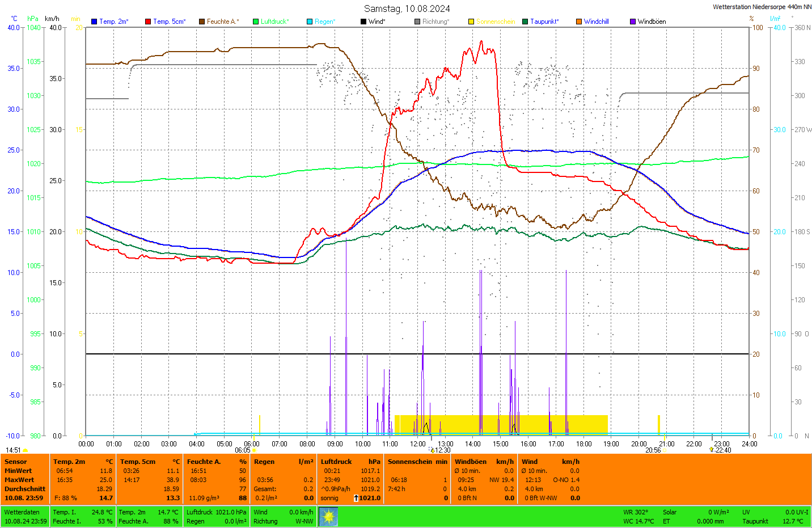Click the yellow Sonnenschein legend label
This screenshot has width=812, height=528.
coord(495,22)
